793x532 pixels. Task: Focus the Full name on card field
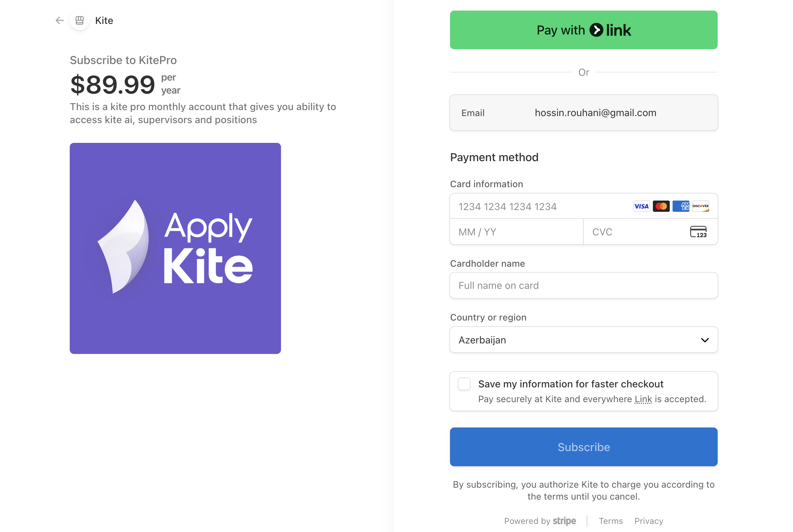pyautogui.click(x=583, y=285)
